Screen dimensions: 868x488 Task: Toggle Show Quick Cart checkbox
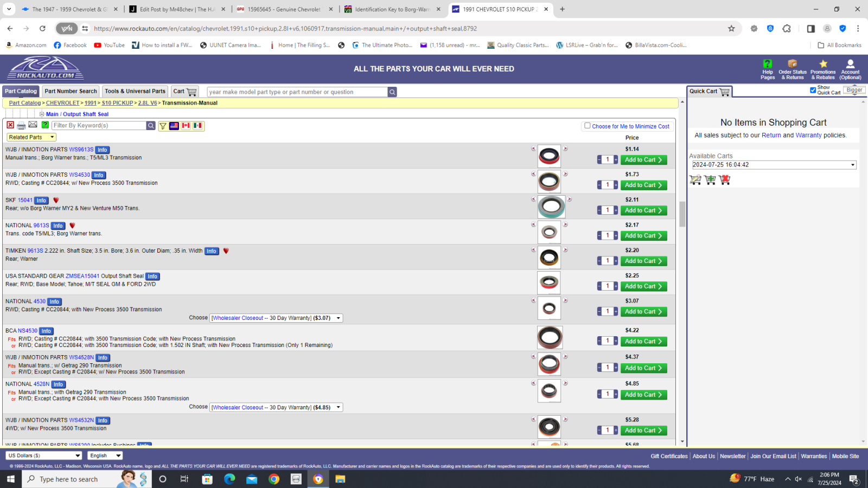(813, 90)
